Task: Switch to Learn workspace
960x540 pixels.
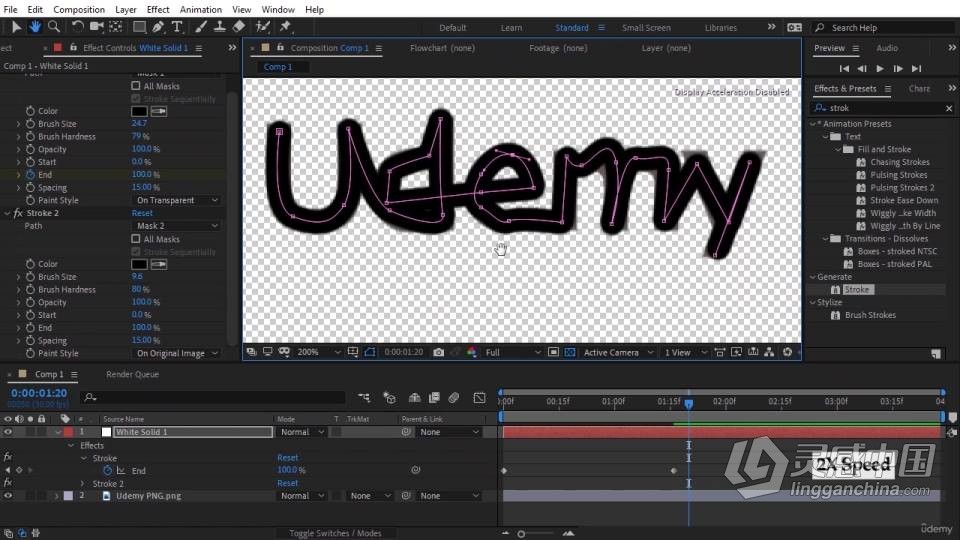Action: [511, 28]
